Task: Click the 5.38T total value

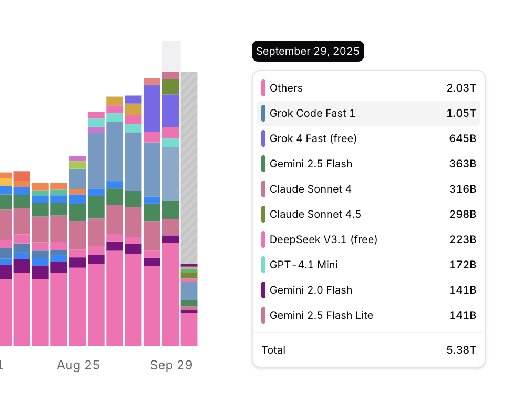Action: (461, 350)
